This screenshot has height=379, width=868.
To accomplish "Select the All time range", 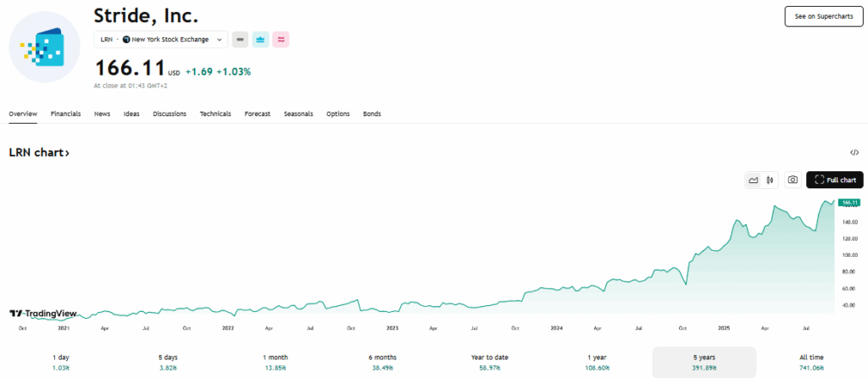I will (811, 362).
